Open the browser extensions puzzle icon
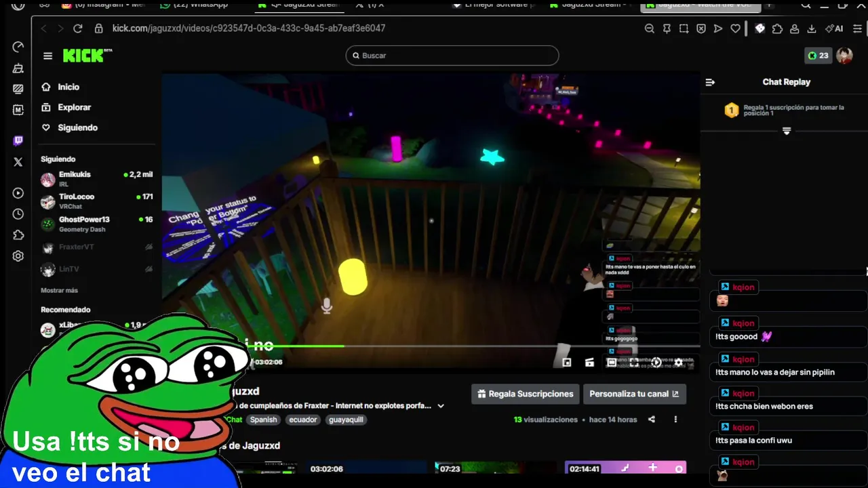Viewport: 868px width, 488px height. pyautogui.click(x=777, y=28)
